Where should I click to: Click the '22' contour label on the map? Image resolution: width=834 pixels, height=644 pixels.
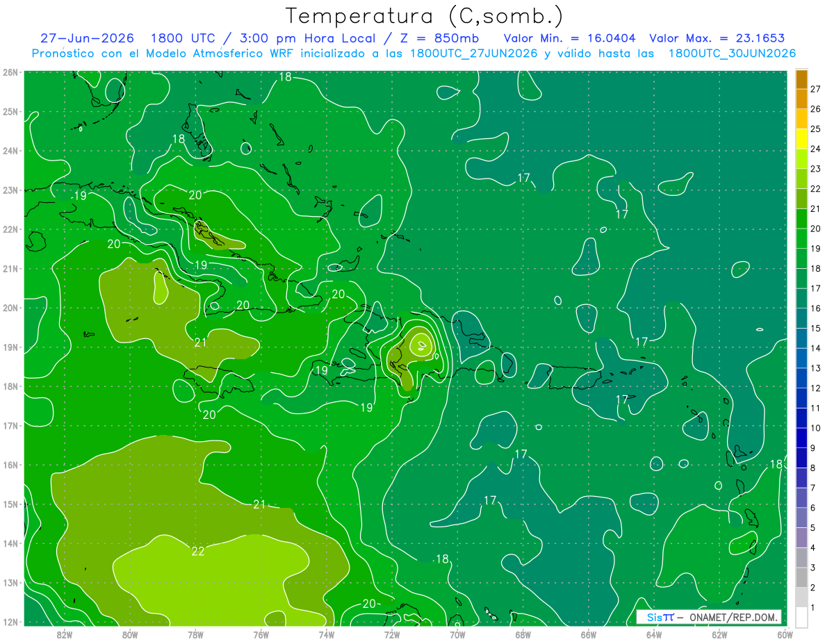pos(198,551)
